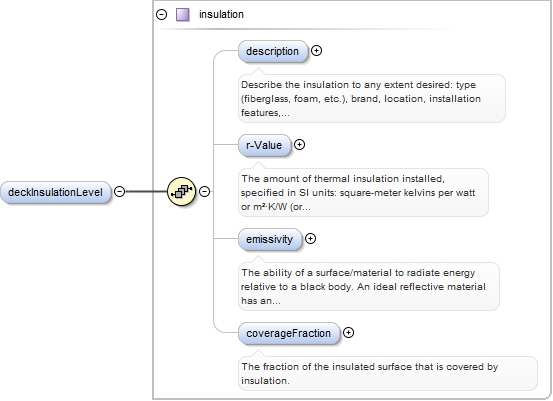The height and width of the screenshot is (401, 553).
Task: Click connector line between deckInsulationLevel and sequence
Action: [x=146, y=192]
